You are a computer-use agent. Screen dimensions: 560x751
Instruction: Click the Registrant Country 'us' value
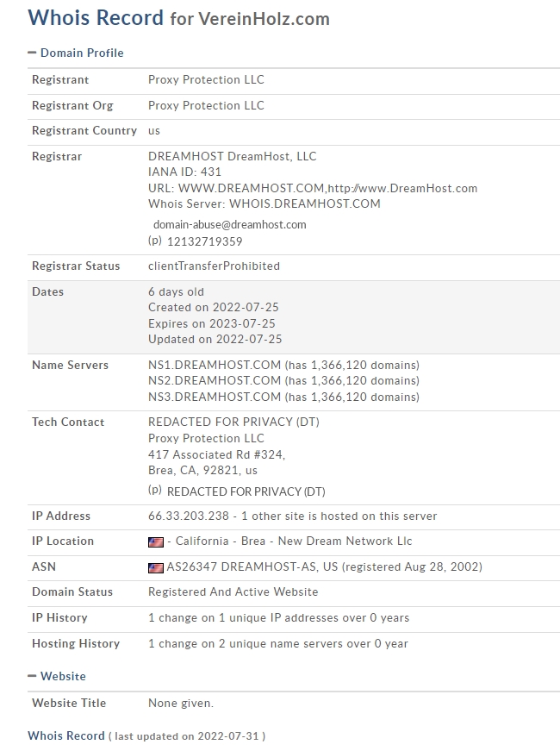point(154,131)
